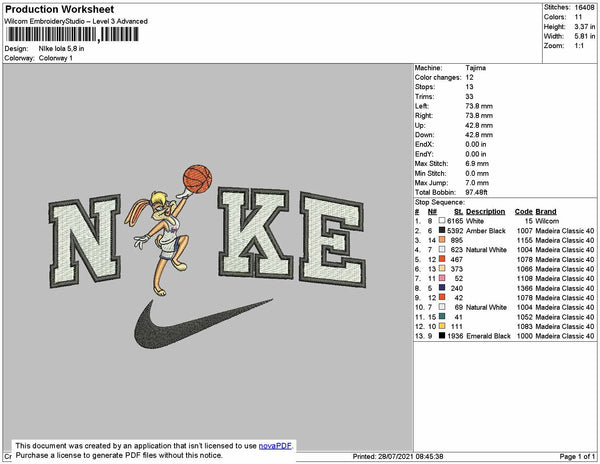Click the red swatch beside 467 stitches
The image size is (600, 464).
pos(442,259)
